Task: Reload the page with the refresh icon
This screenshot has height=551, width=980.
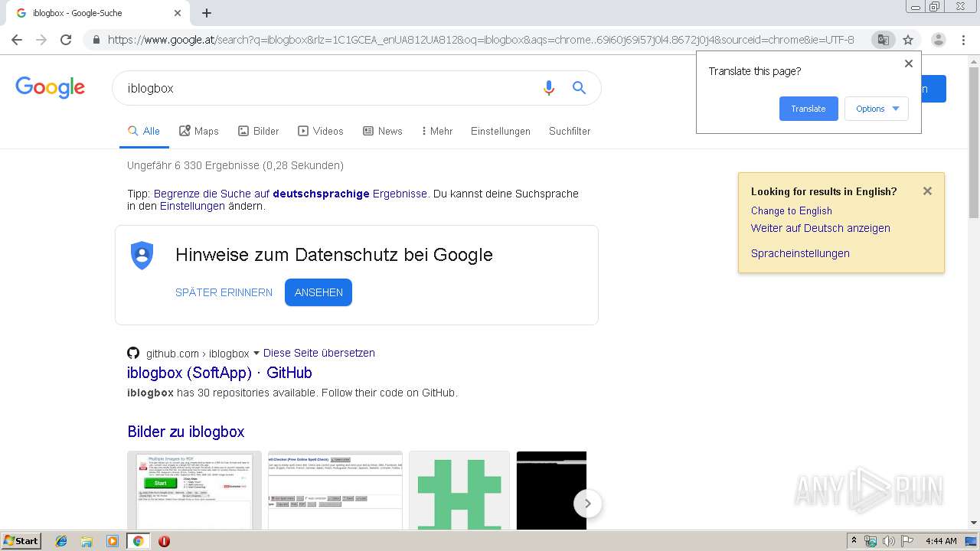Action: 66,40
